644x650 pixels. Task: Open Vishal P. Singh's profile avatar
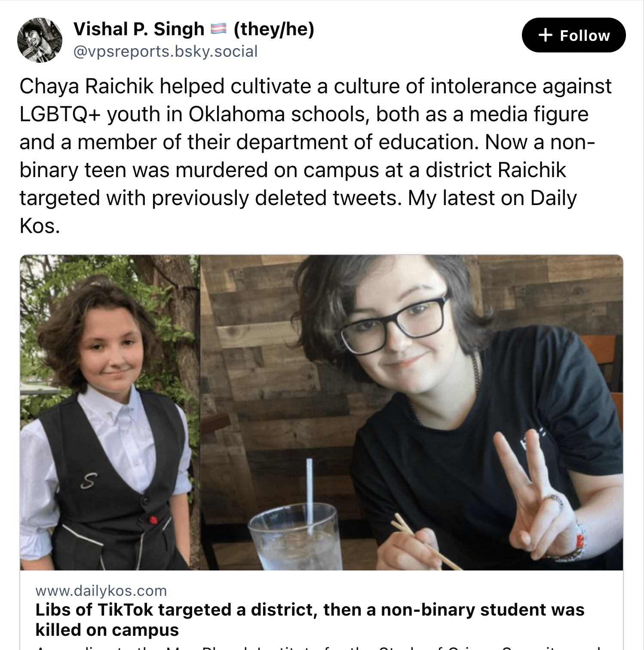(40, 40)
